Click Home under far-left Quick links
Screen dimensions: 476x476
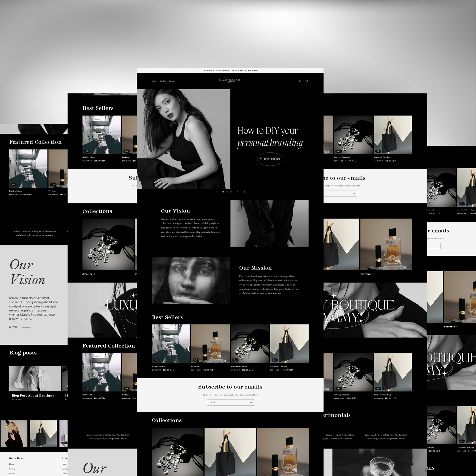tap(12, 464)
